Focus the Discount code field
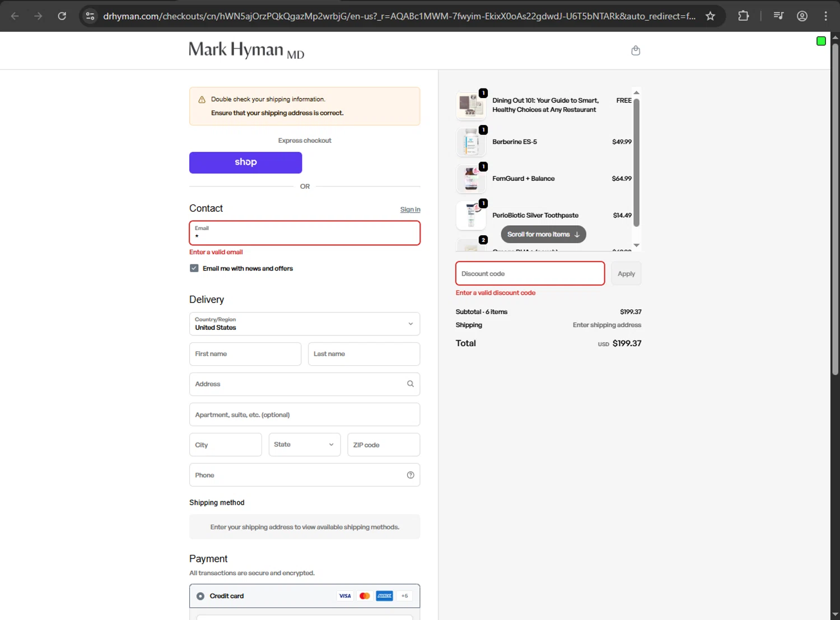840x620 pixels. pos(530,274)
